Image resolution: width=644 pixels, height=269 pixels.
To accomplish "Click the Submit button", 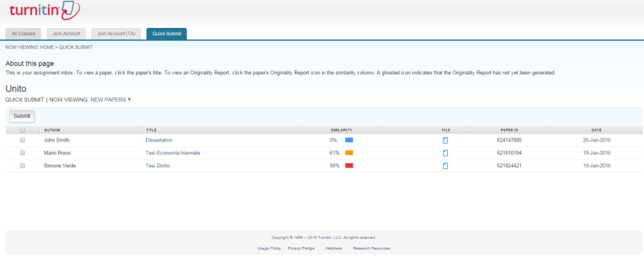I will click(x=22, y=116).
